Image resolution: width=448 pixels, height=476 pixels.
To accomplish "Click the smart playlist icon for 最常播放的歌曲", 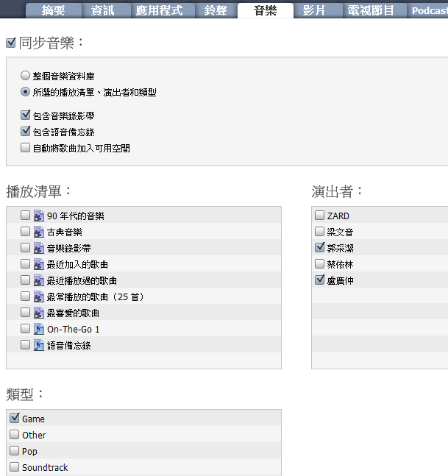I will 39,297.
